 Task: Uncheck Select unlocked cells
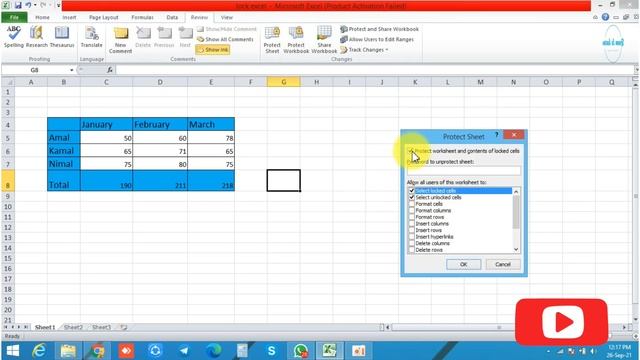pos(411,197)
